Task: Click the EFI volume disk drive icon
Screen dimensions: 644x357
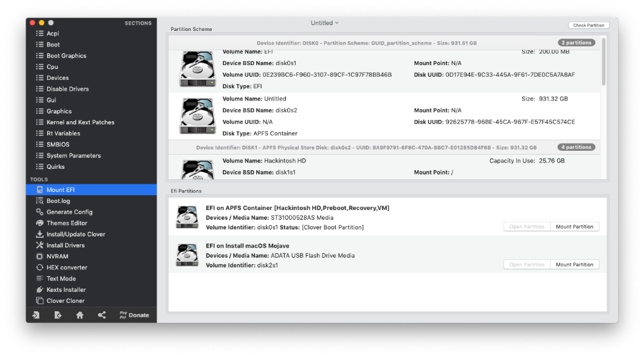Action: tap(198, 68)
